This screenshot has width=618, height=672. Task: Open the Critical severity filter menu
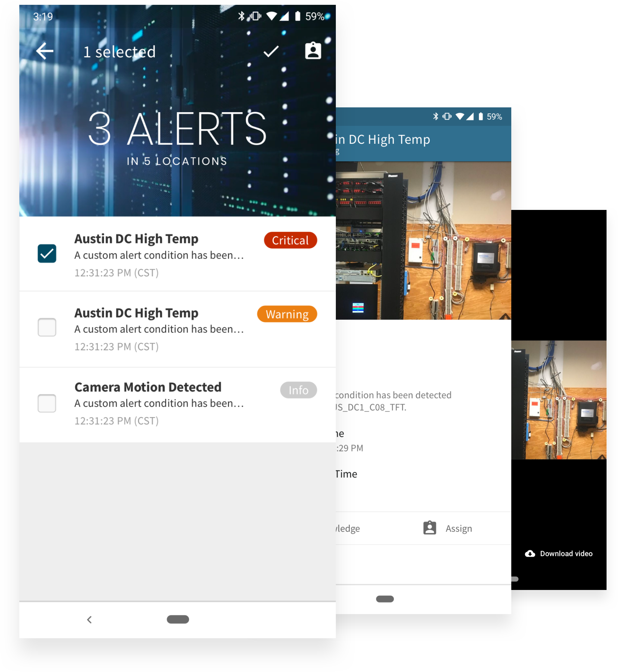(289, 239)
